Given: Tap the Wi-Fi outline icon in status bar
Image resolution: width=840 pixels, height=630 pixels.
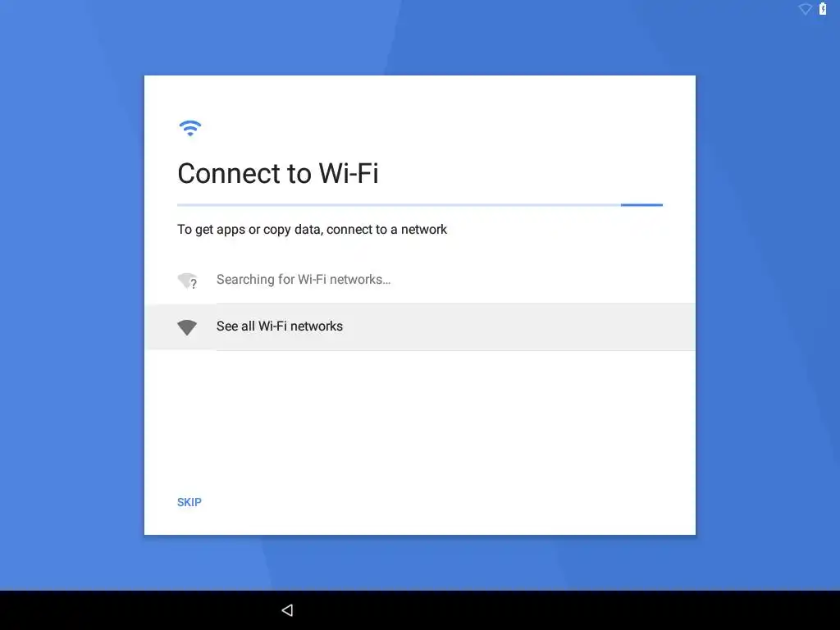Looking at the screenshot, I should click(x=805, y=9).
